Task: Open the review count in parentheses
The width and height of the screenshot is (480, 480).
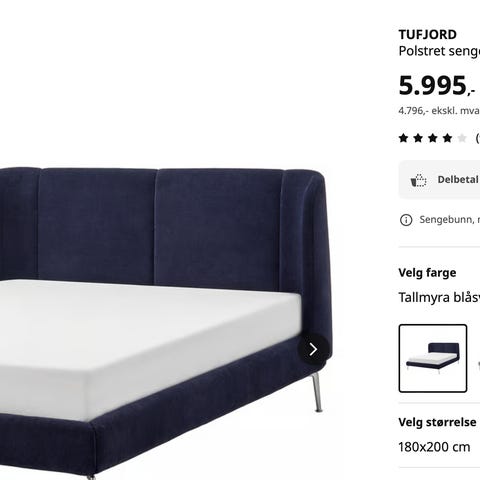Action: pyautogui.click(x=477, y=138)
